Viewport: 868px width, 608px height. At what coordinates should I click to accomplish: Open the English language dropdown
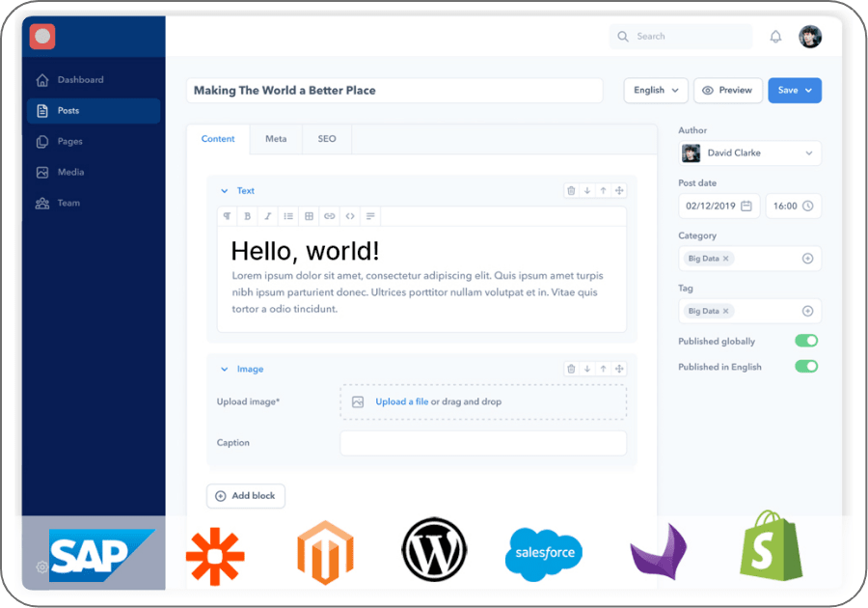tap(656, 90)
